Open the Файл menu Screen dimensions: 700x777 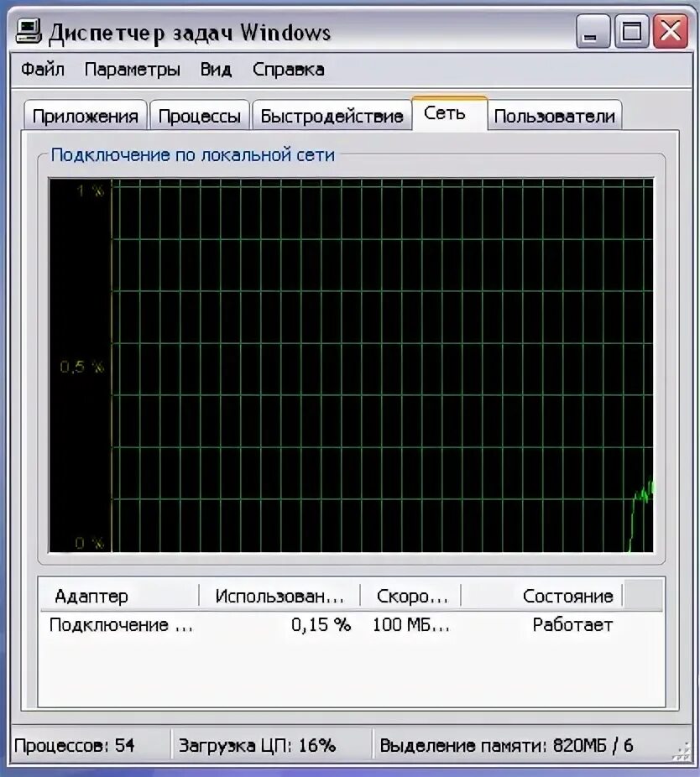point(43,70)
